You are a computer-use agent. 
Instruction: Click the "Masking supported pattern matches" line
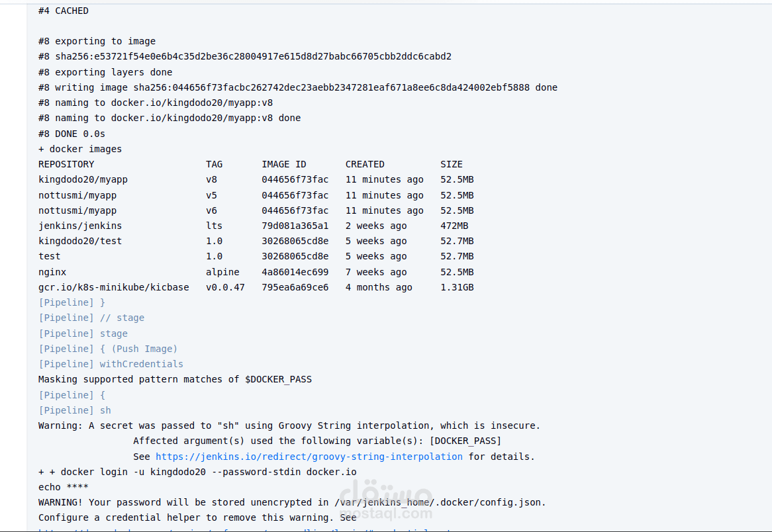(x=175, y=379)
